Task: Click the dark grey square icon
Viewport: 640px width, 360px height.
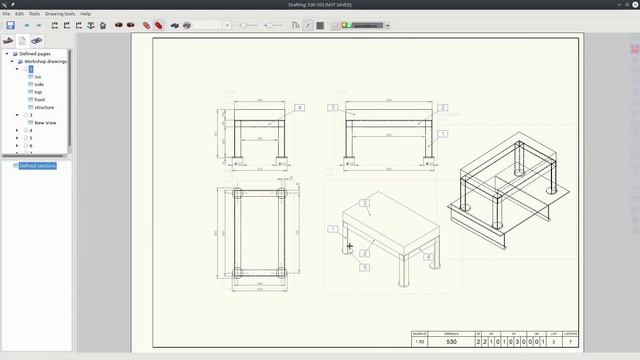Action: (320, 25)
